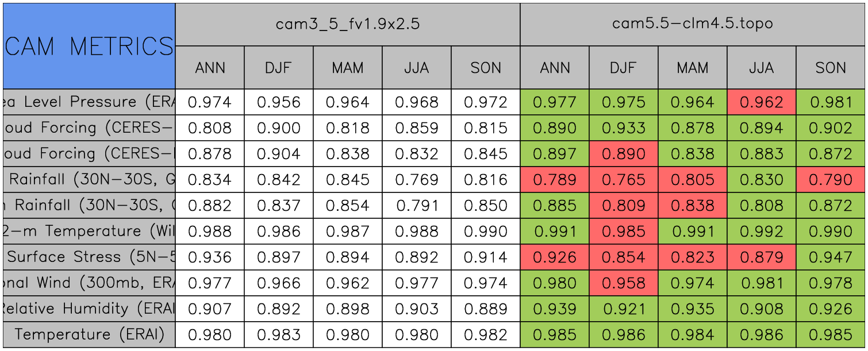Image resolution: width=868 pixels, height=351 pixels.
Task: Click the green cell with value 0.939
Action: pos(555,309)
